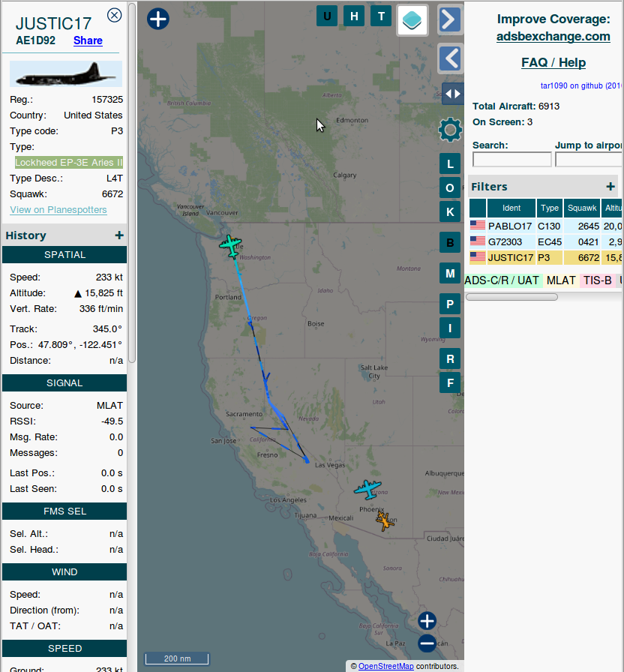The height and width of the screenshot is (672, 624).
Task: Toggle the U map button
Action: 327,16
